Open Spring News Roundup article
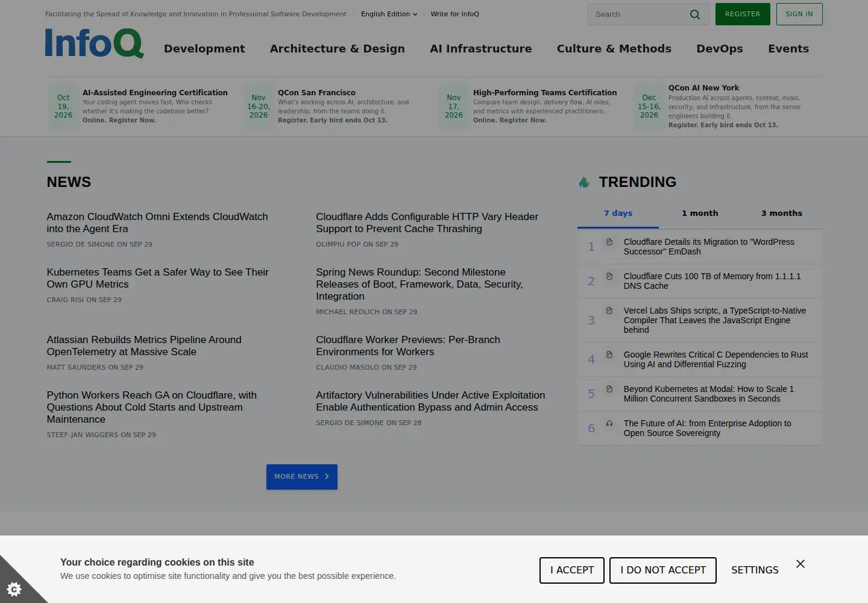Screen dimensions: 868x603 tap(420, 284)
